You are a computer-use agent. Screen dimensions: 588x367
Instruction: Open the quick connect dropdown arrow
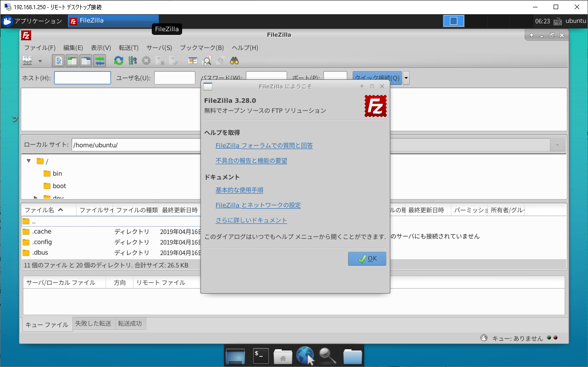click(x=405, y=78)
